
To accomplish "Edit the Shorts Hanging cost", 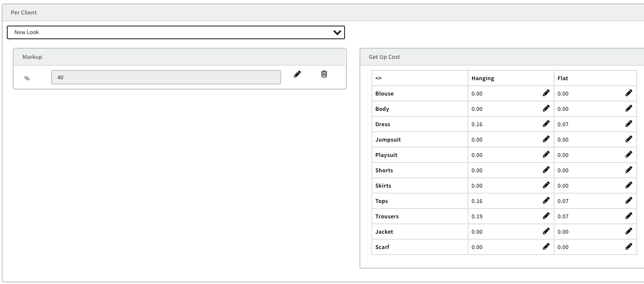I will click(546, 170).
